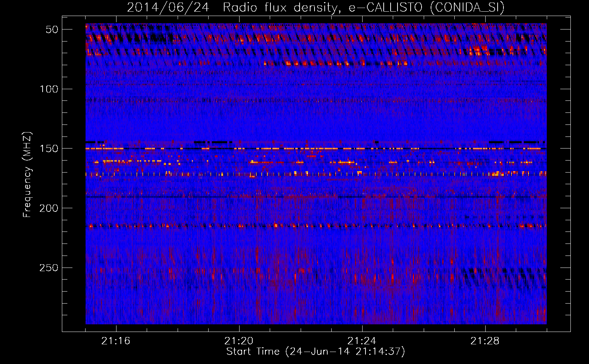Image resolution: width=589 pixels, height=364 pixels.
Task: Click the 150 frequency tick label
Action: [49, 149]
